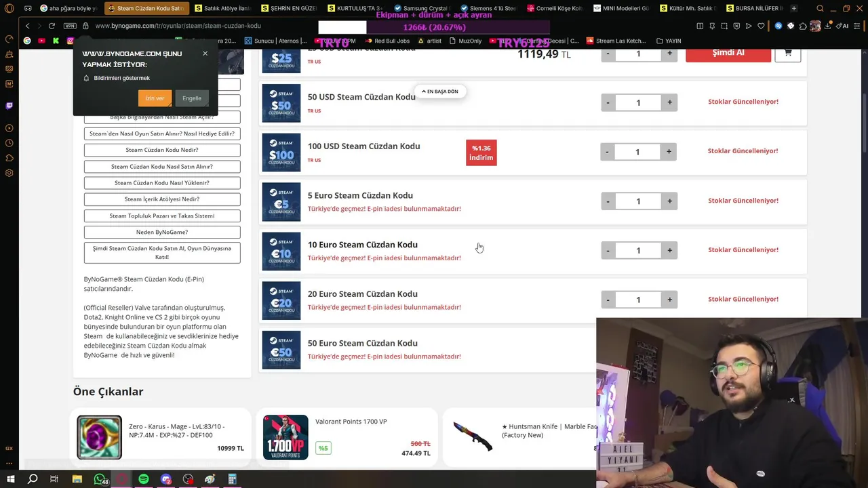Open OBS Studio from the taskbar
This screenshot has height=488, width=868.
[x=188, y=479]
